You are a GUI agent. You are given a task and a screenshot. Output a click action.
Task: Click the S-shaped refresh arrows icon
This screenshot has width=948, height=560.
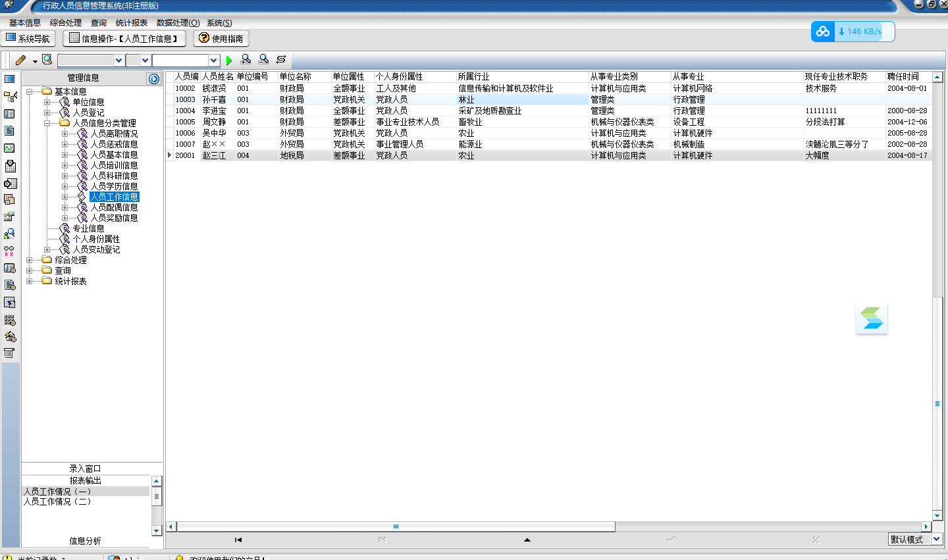(281, 60)
